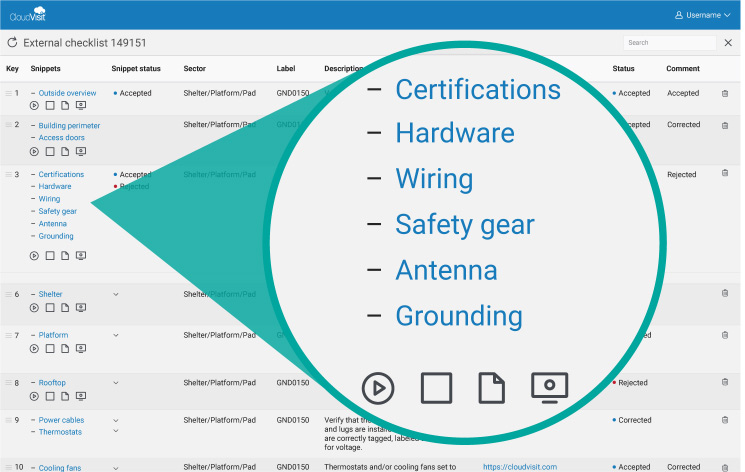Refresh the External checklist 149151
The image size is (745, 472).
12,42
